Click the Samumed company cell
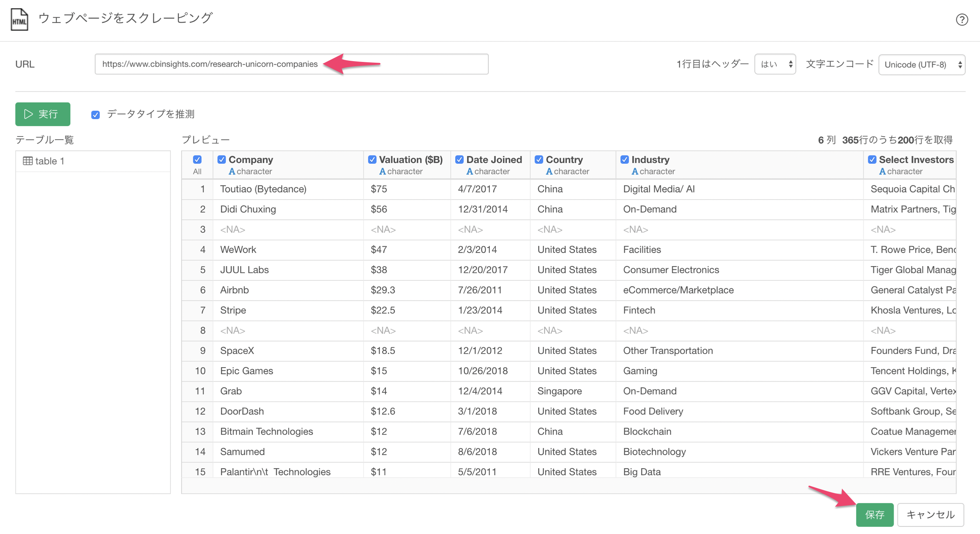Viewport: 980px width, 534px height. [288, 452]
